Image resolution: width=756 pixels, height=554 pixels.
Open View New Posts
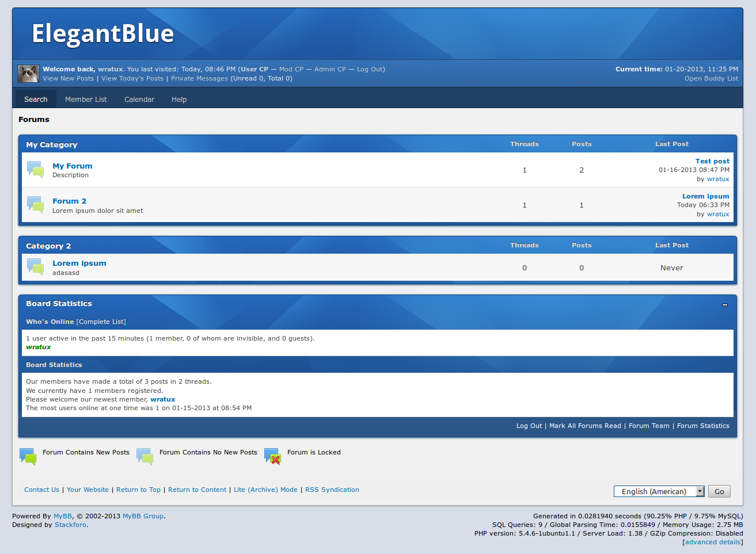[x=68, y=78]
